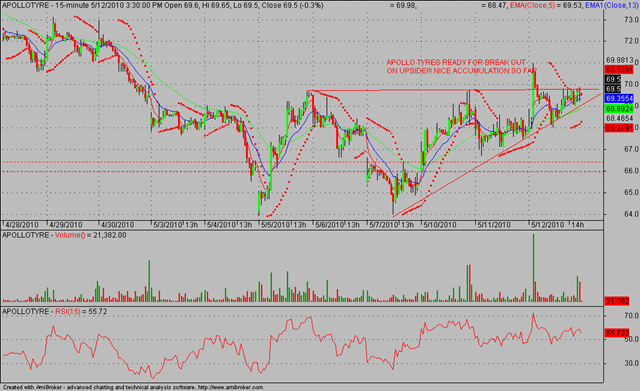Viewport: 640px width, 391px height.
Task: Click the 4/29/2010 date label
Action: pyautogui.click(x=65, y=225)
